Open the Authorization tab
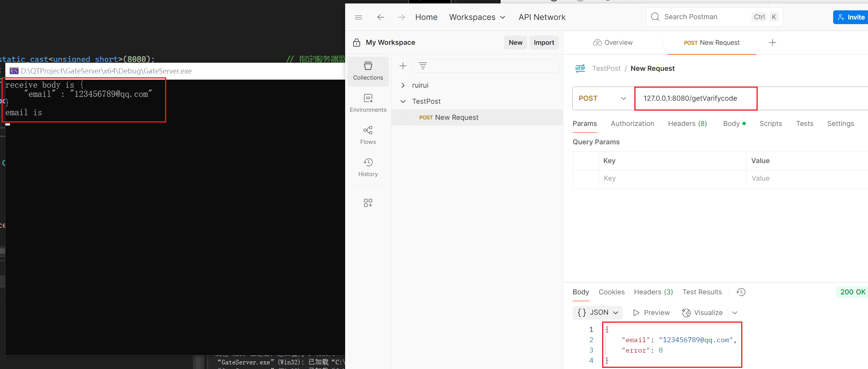Screen dimensions: 868x369 [x=632, y=124]
